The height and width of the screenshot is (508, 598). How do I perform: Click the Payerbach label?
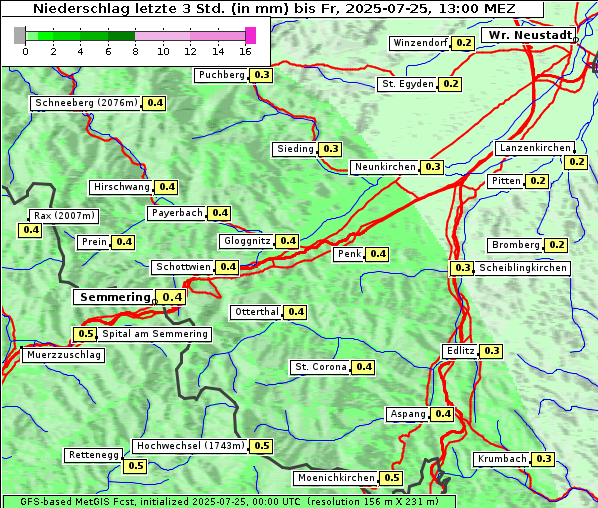coord(177,213)
